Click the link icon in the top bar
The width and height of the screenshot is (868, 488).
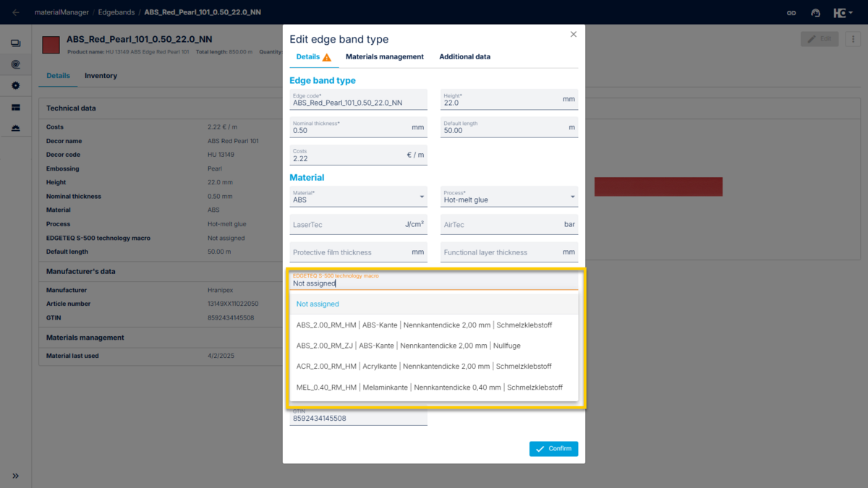pos(791,12)
